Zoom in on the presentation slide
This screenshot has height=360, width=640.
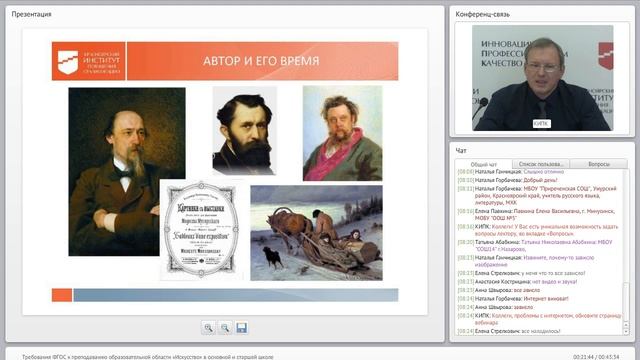[x=209, y=328]
